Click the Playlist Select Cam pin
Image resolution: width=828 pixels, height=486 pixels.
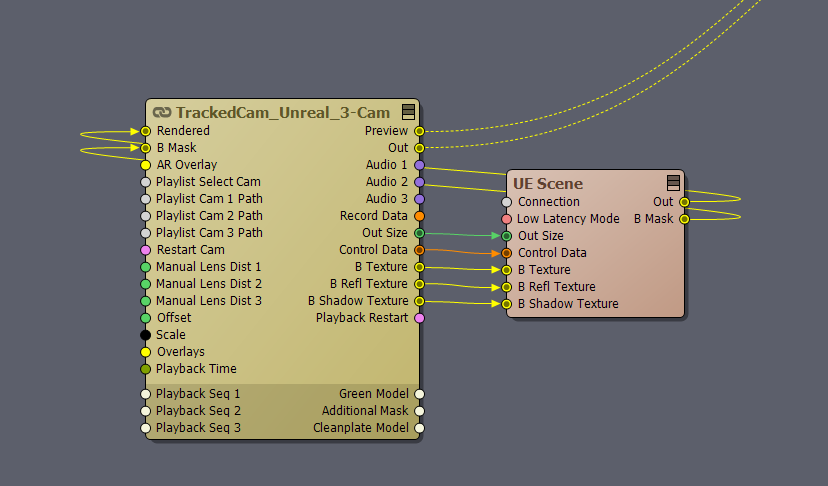[x=146, y=182]
